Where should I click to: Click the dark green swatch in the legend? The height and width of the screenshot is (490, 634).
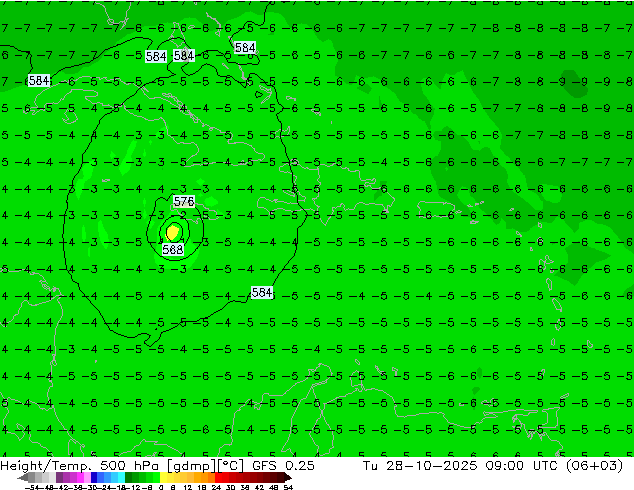pyautogui.click(x=129, y=477)
